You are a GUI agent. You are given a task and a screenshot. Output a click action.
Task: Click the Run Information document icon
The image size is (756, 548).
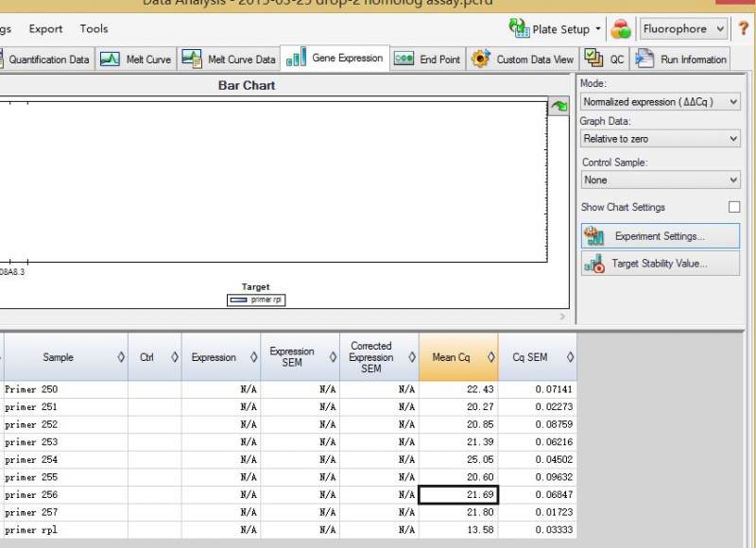tap(644, 59)
